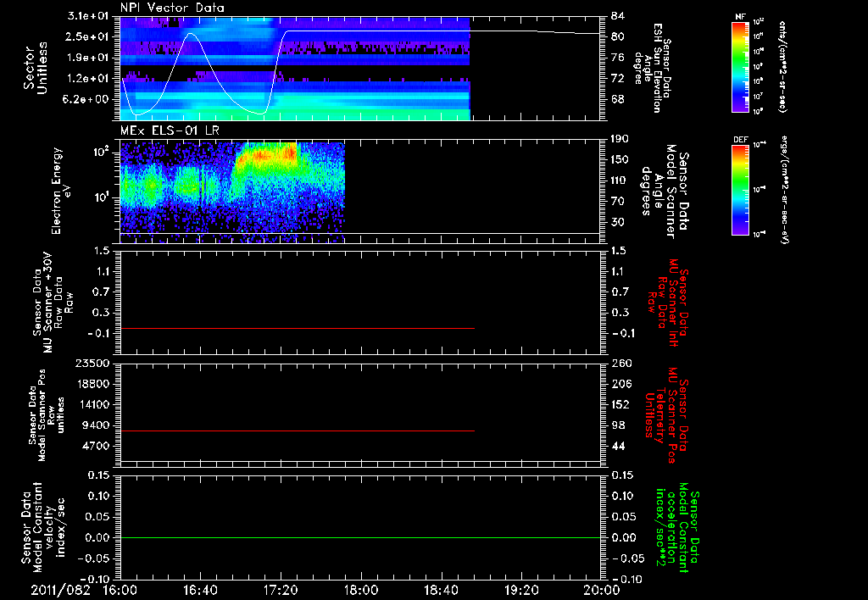The image size is (868, 600).
Task: Click the 76 degree tick on elevation axis
Action: (x=617, y=58)
